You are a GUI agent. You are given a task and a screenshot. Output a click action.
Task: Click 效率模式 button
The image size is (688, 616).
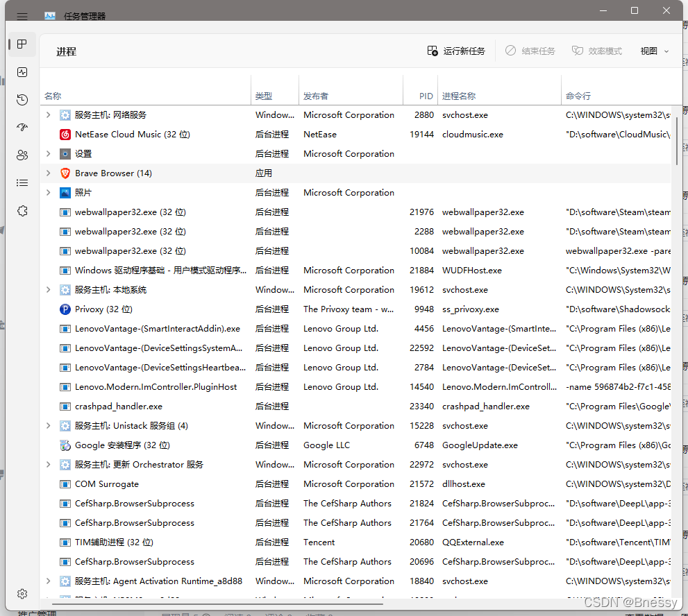tap(597, 51)
